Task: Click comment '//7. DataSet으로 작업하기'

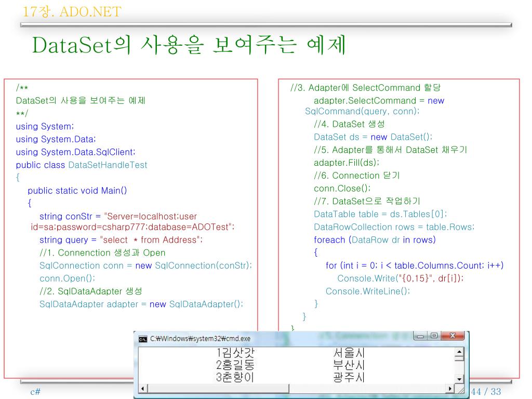Action: point(367,202)
